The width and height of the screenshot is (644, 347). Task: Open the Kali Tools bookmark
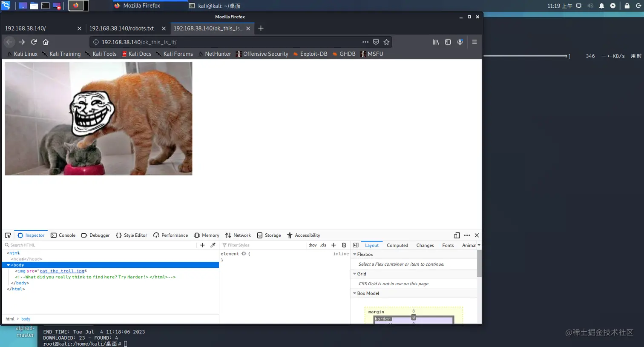point(101,54)
